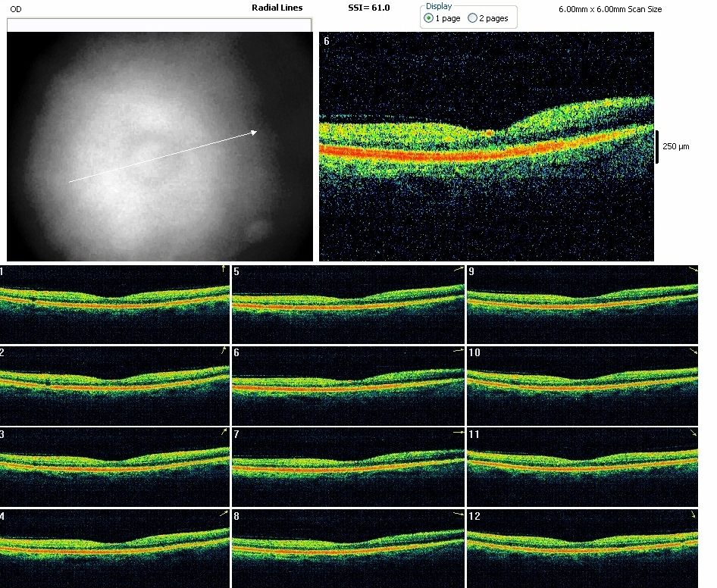
Task: Click the 250 µm scale bar
Action: pyautogui.click(x=657, y=146)
